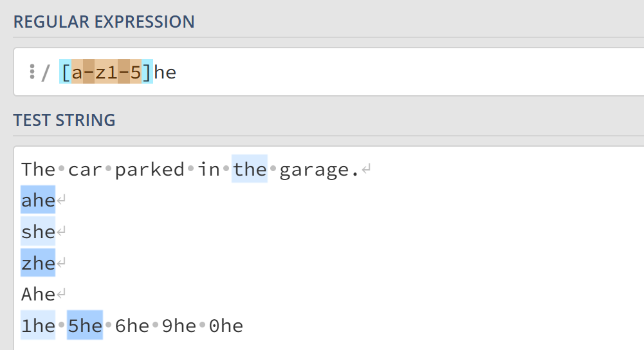The height and width of the screenshot is (350, 644).
Task: Click the opening bracket of the character class
Action: coord(65,73)
